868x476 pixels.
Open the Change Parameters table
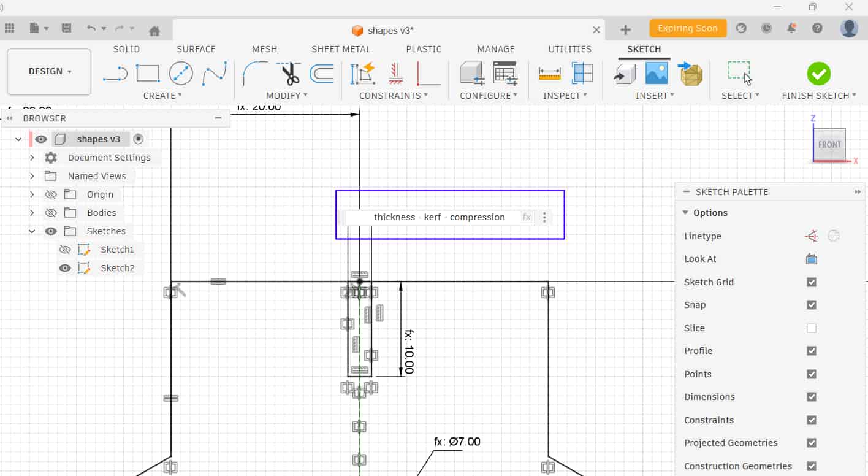click(505, 74)
